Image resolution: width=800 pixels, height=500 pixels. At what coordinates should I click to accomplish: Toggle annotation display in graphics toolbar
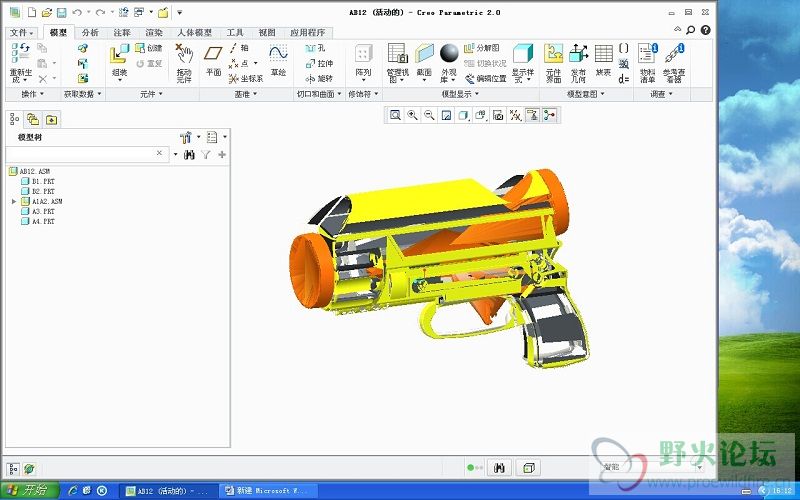click(x=532, y=115)
